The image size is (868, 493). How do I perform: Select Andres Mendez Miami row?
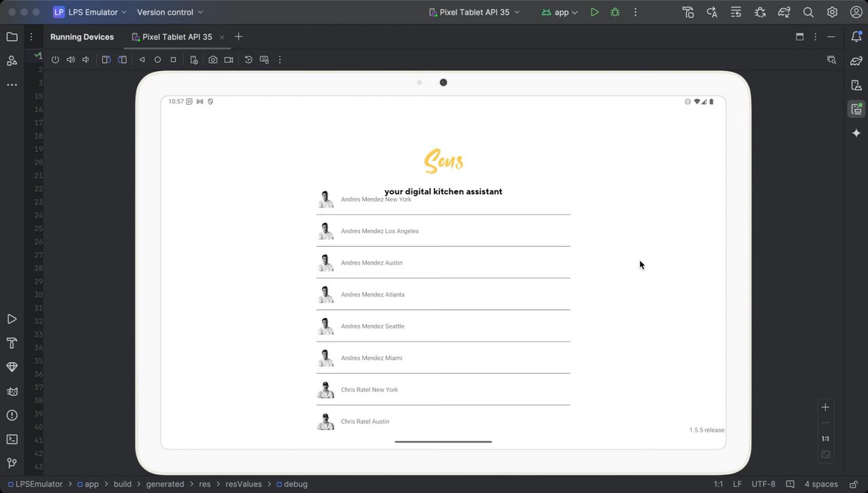[443, 358]
